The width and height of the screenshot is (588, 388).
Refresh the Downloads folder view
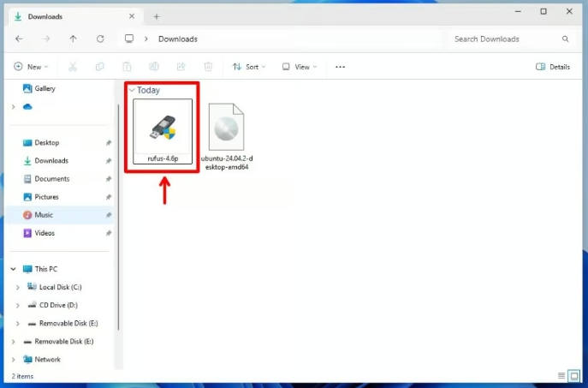[x=100, y=39]
